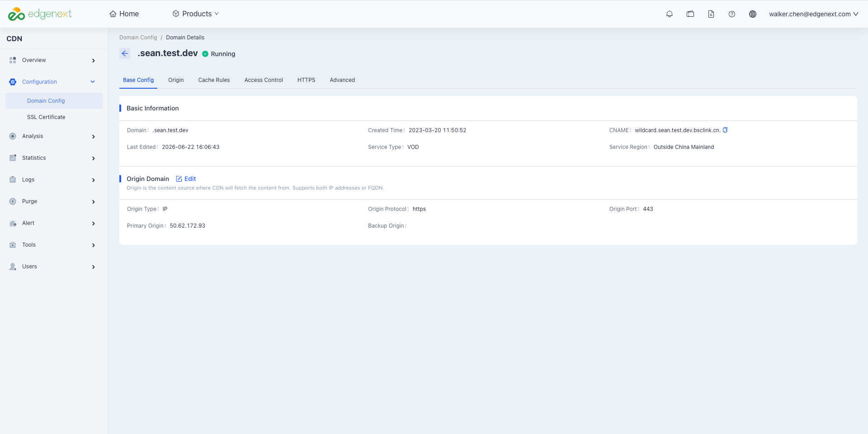Click the Service Type value VOD
This screenshot has height=434, width=868.
tap(413, 147)
